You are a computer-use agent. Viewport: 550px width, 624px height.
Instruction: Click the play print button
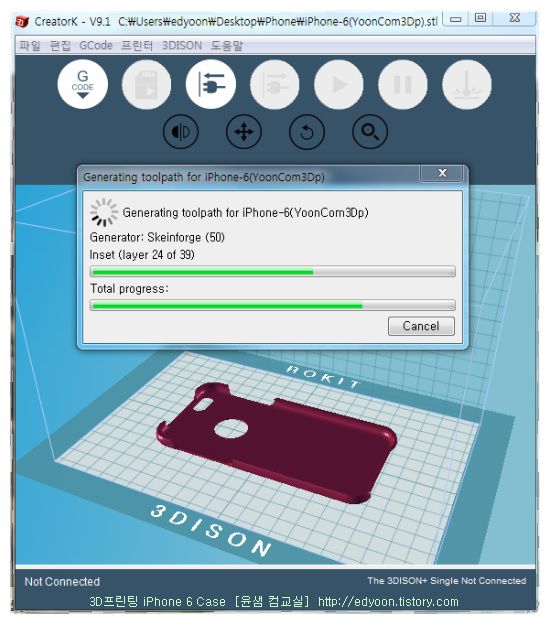coord(339,84)
